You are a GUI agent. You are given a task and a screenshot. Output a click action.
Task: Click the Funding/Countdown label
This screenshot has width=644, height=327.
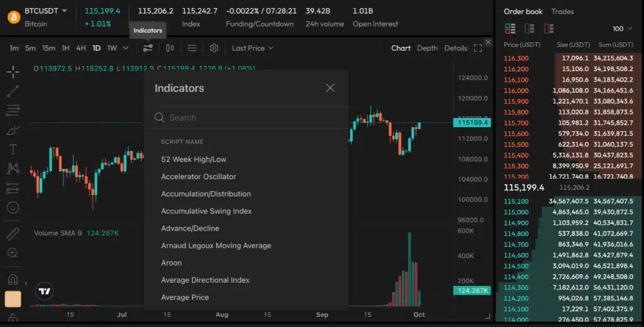pos(260,24)
